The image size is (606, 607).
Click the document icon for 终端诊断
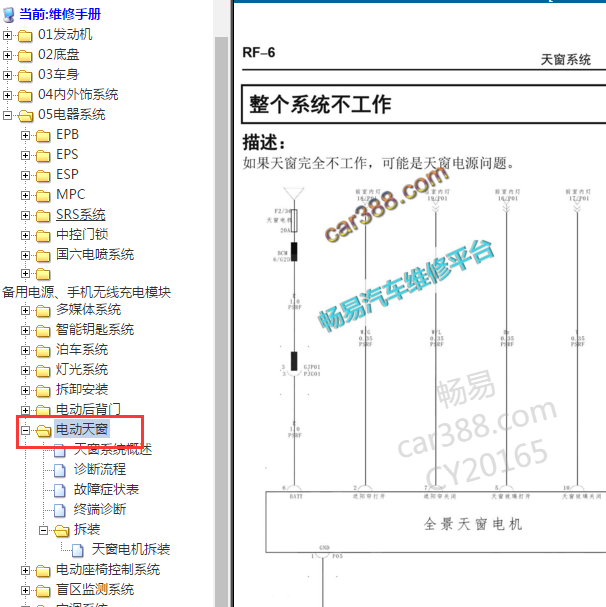click(60, 510)
